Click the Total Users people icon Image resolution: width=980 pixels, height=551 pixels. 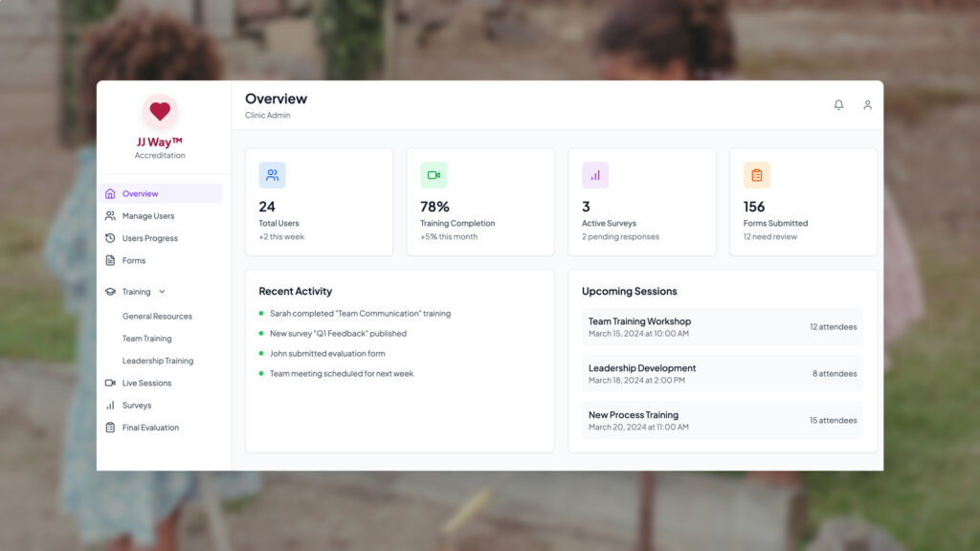point(272,175)
